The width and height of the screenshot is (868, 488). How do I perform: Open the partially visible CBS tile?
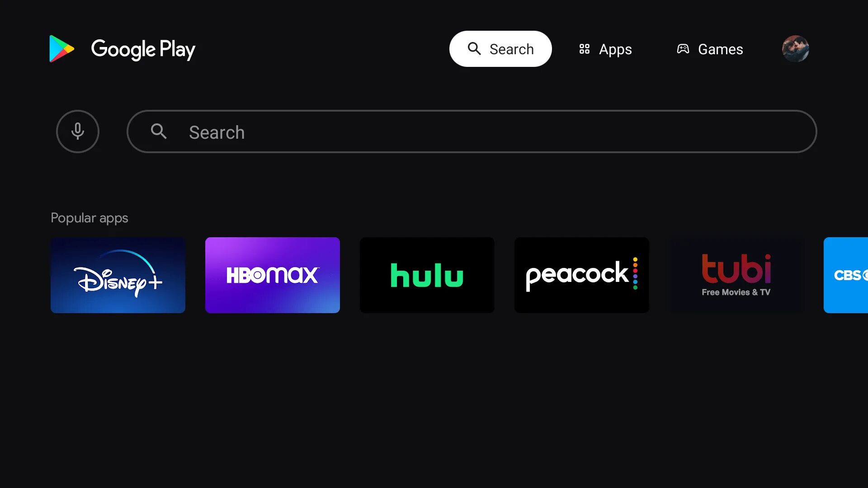point(846,275)
